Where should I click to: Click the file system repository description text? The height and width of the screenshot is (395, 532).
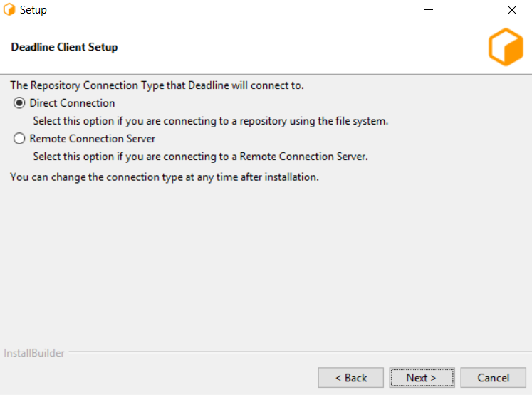(210, 121)
